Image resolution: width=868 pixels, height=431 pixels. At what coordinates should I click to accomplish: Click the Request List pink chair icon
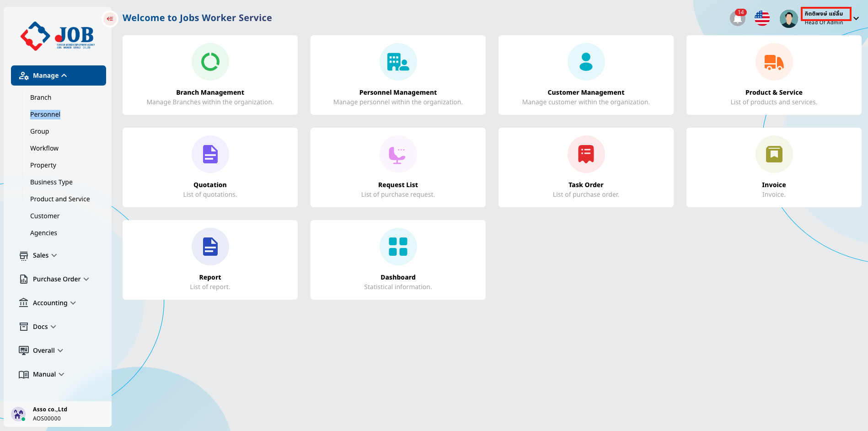398,154
